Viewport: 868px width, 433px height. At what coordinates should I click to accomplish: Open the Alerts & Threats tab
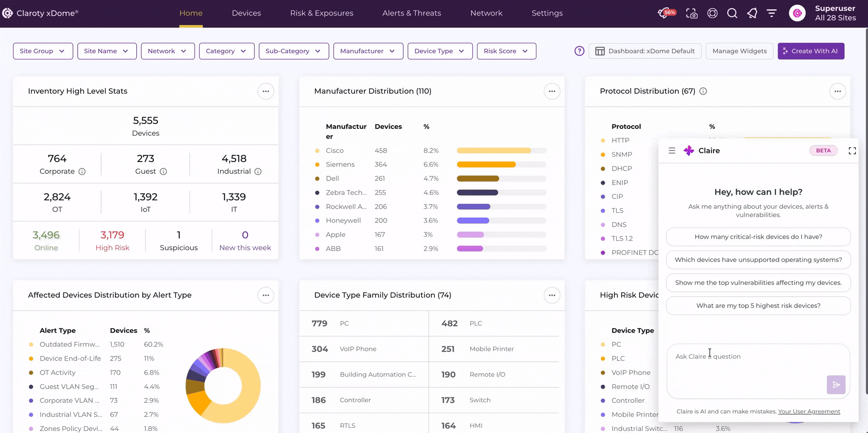(412, 13)
